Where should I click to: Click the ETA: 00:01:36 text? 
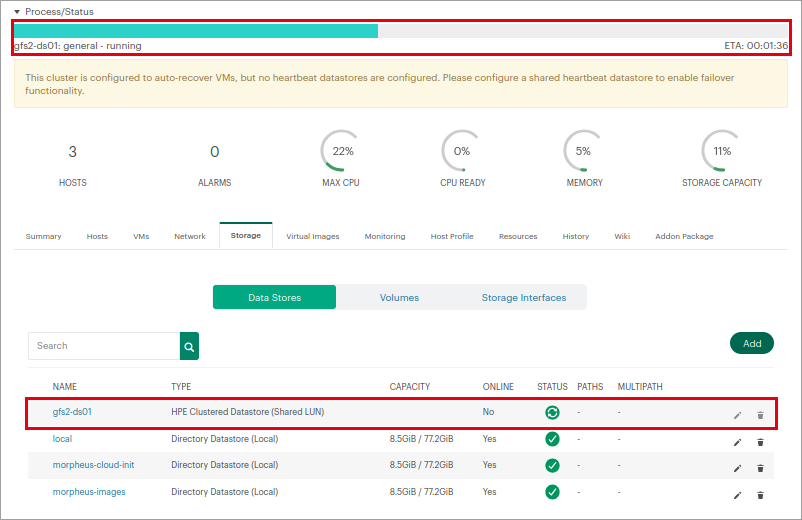click(x=756, y=46)
